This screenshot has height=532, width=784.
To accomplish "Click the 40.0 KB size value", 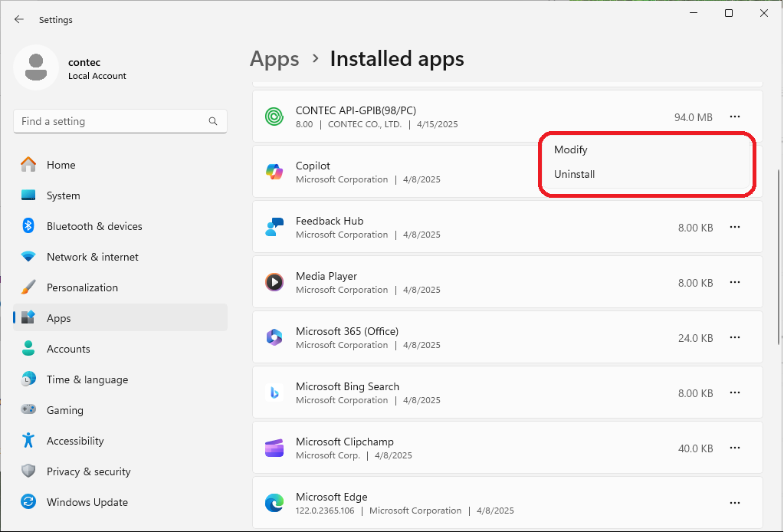I will [696, 448].
